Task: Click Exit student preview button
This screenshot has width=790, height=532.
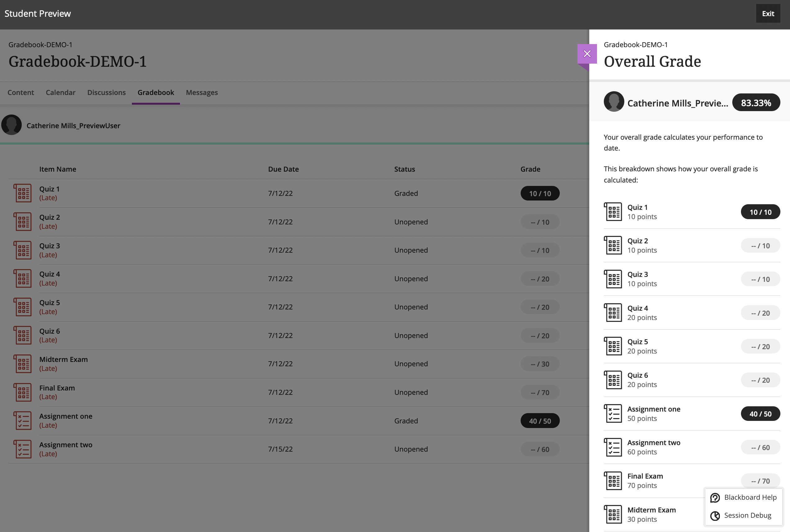Action: [768, 14]
